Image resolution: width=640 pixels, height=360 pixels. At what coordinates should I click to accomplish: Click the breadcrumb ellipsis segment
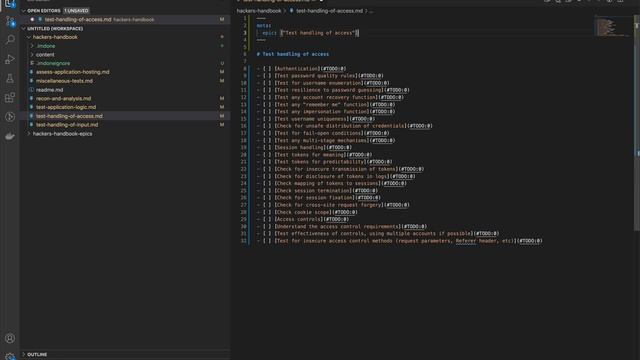coord(371,11)
